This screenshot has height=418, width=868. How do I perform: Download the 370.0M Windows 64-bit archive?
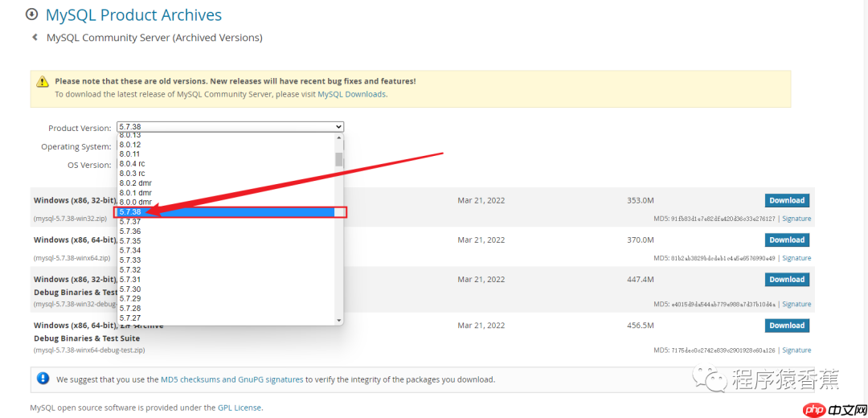[x=787, y=240]
